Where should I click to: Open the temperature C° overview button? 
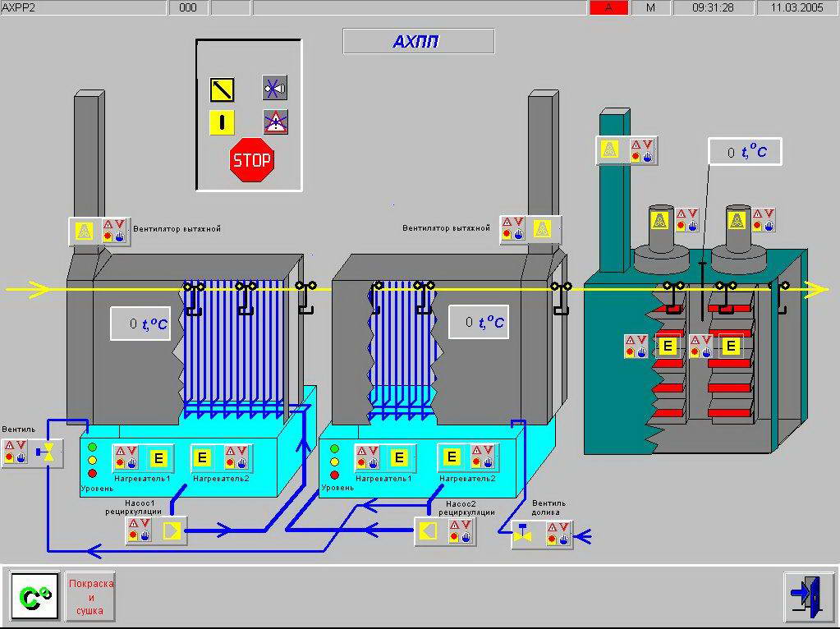pyautogui.click(x=34, y=597)
